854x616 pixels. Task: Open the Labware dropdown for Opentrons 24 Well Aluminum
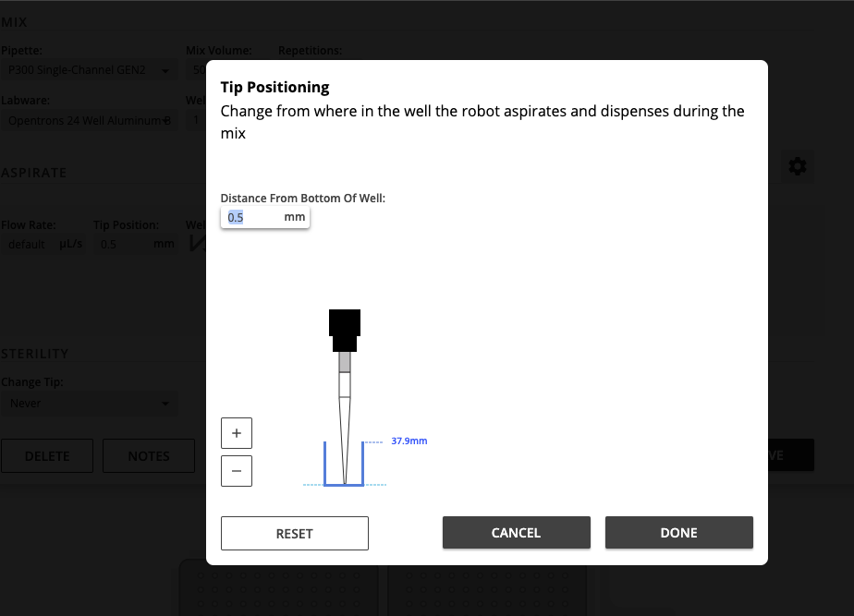[90, 119]
